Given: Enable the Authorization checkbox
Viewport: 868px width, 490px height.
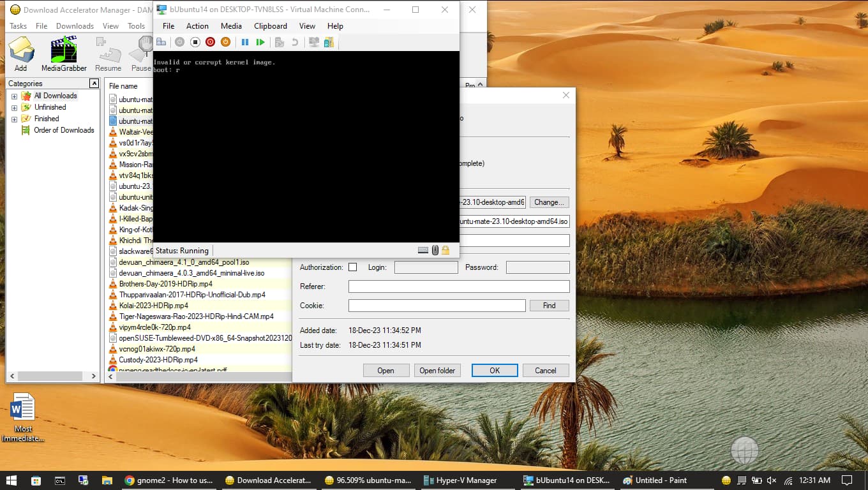Looking at the screenshot, I should 352,267.
